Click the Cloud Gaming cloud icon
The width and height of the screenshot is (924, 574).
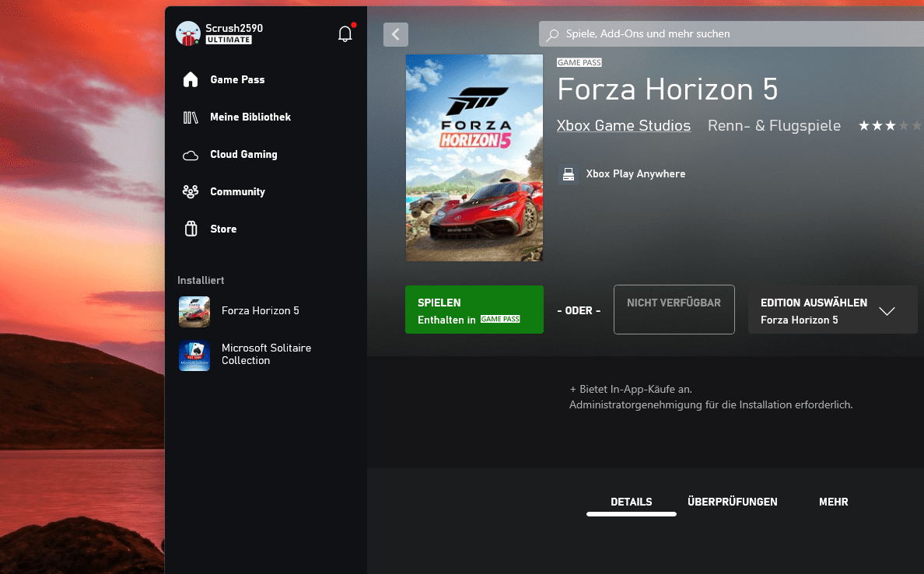[x=191, y=155]
